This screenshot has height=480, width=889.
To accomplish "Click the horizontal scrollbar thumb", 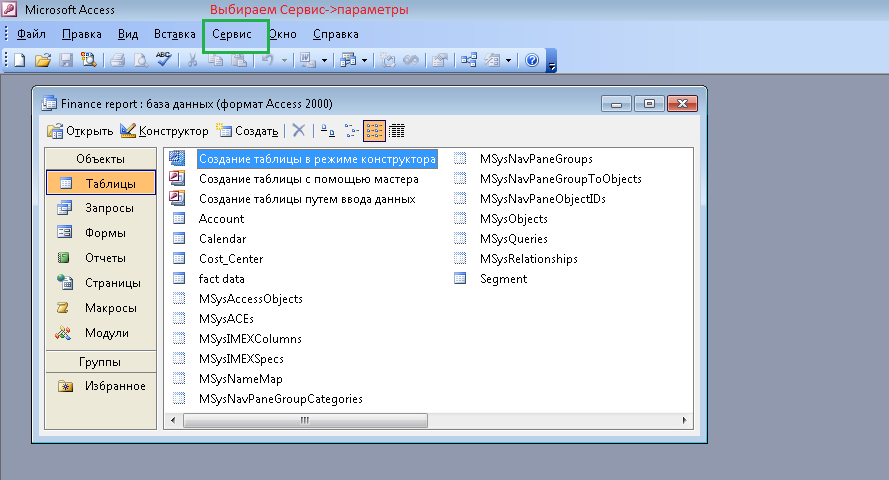I will [305, 420].
